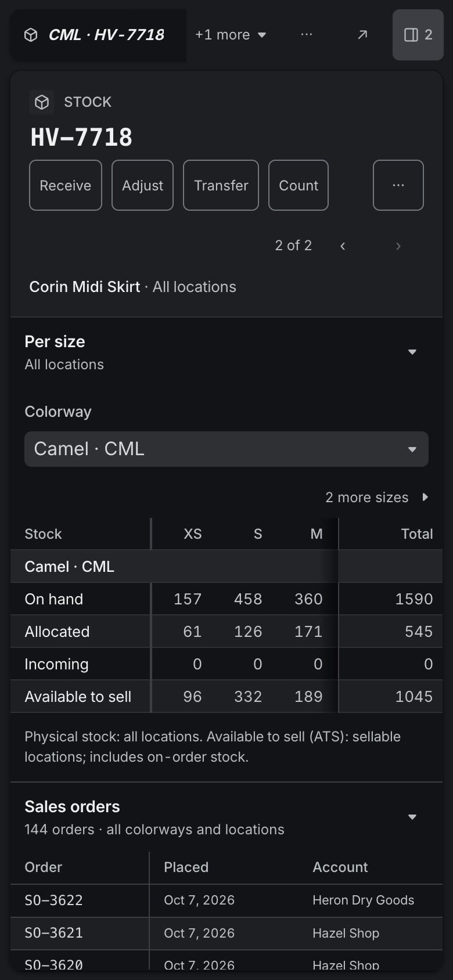Toggle the side panel icon showing 2
Viewport: 453px width, 980px height.
[x=418, y=35]
